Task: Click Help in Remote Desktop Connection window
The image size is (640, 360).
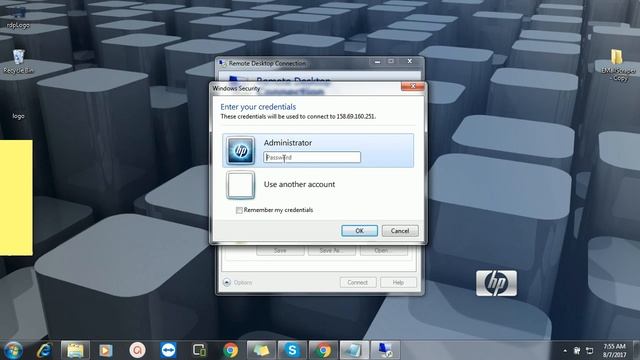Action: tap(398, 282)
